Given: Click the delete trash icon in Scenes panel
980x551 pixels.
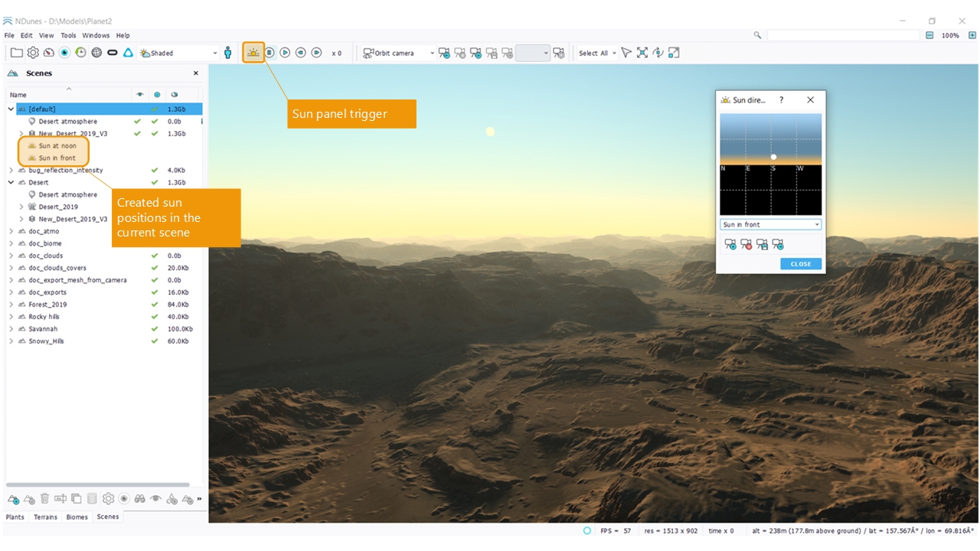Looking at the screenshot, I should (x=45, y=499).
